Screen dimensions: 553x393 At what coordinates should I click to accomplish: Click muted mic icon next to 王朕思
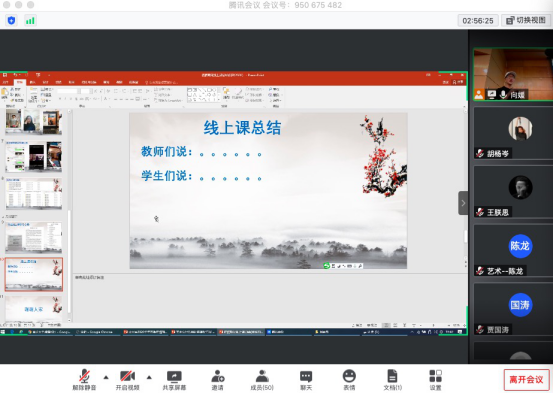coord(480,212)
